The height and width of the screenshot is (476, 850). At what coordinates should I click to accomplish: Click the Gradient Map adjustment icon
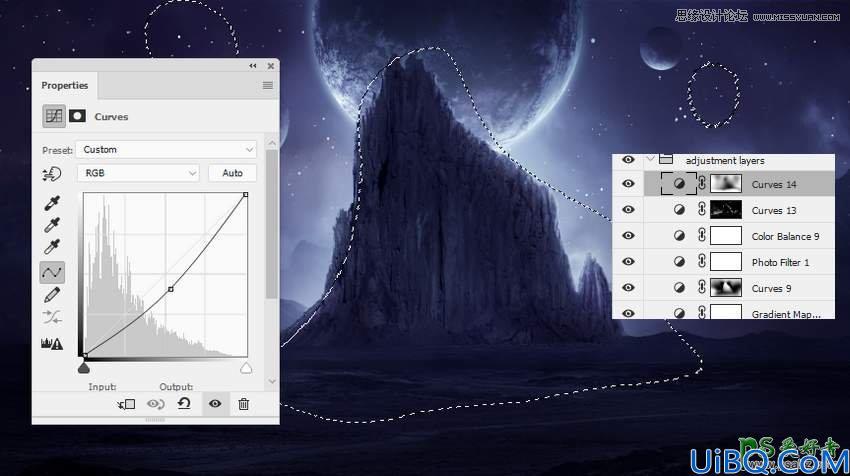[x=679, y=313]
